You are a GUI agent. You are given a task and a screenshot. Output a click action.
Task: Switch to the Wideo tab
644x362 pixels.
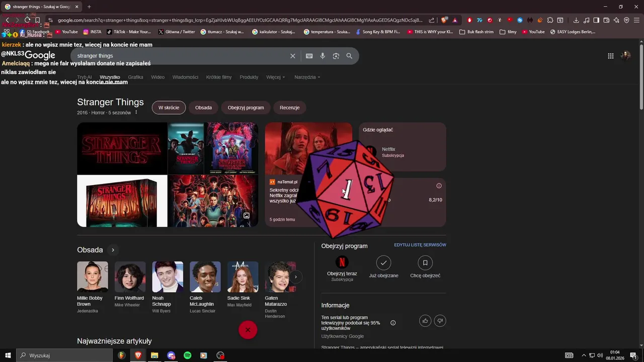157,77
